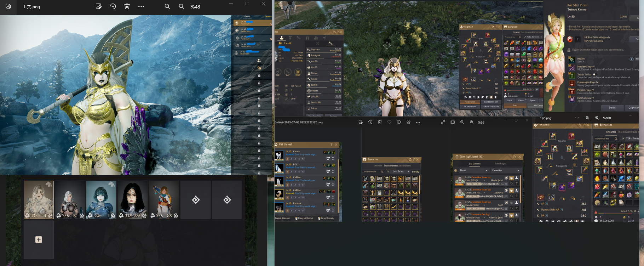Click the plus add-character slot tile
The width and height of the screenshot is (644, 266).
39,240
